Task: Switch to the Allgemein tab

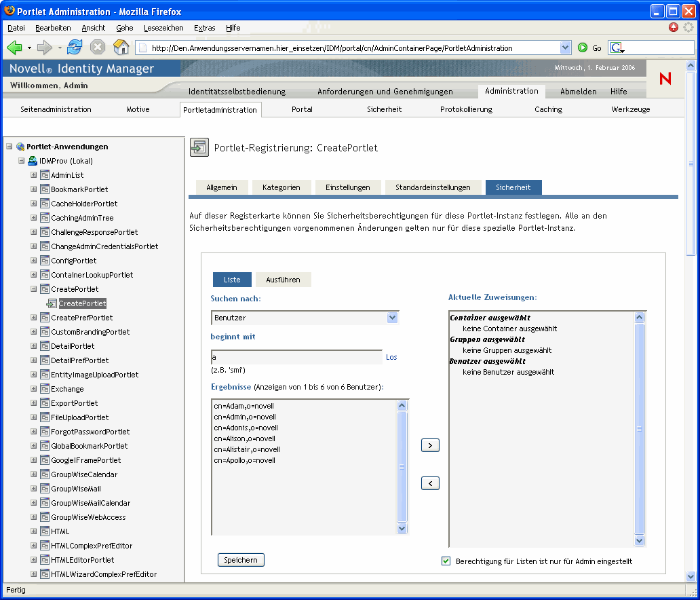Action: [x=221, y=187]
